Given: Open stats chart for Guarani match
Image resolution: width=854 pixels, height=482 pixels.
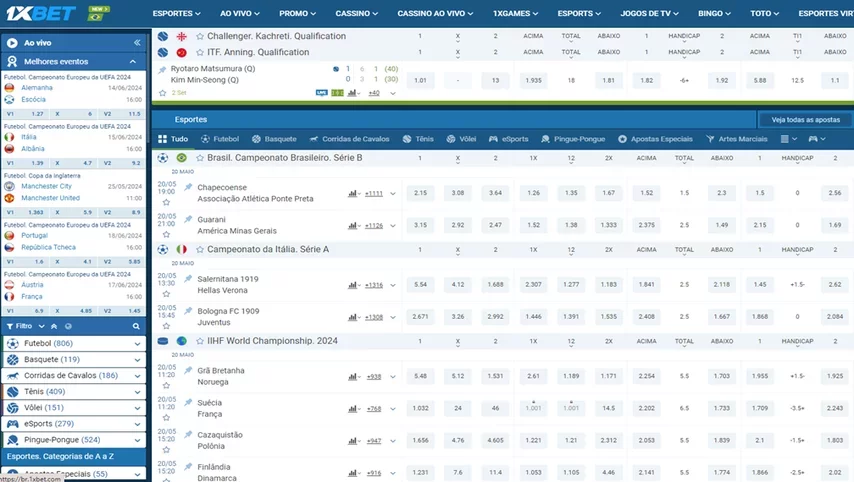Looking at the screenshot, I should point(353,225).
